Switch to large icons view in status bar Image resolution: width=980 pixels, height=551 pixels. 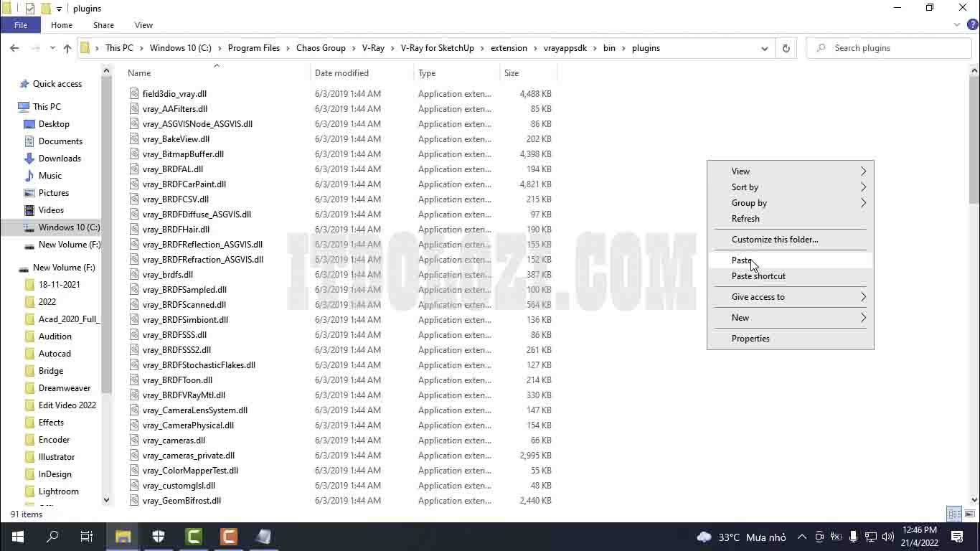coord(969,514)
